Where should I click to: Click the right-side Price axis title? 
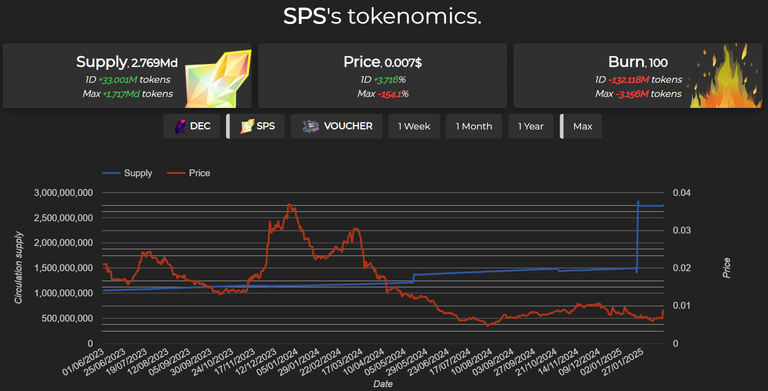[726, 268]
